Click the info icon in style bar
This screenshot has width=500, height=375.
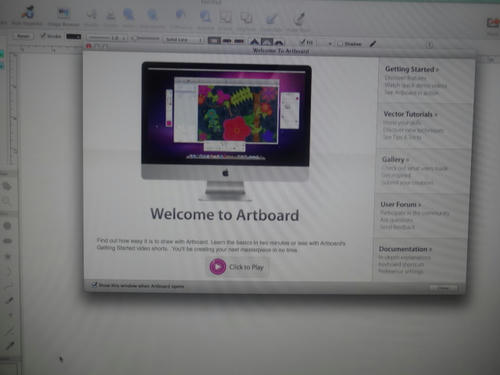pos(429,45)
